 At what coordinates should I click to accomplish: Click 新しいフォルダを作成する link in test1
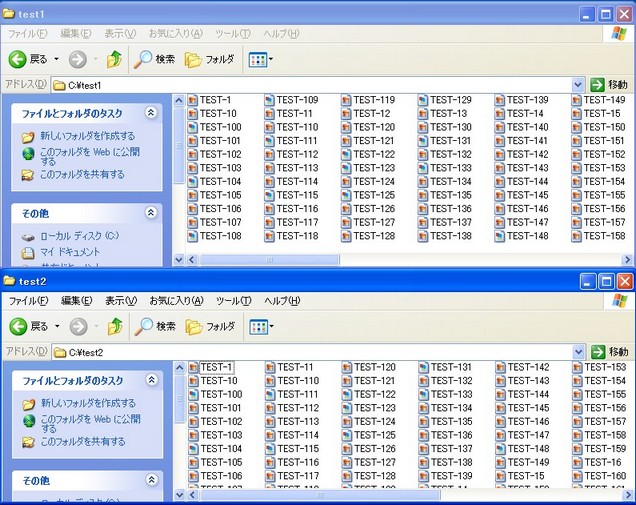pos(87,136)
